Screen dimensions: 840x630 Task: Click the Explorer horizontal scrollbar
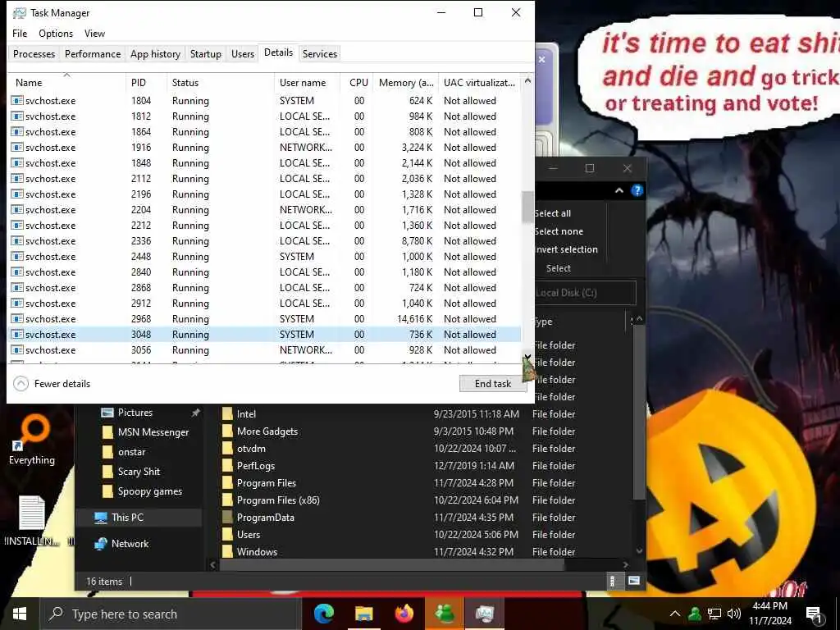click(392, 564)
